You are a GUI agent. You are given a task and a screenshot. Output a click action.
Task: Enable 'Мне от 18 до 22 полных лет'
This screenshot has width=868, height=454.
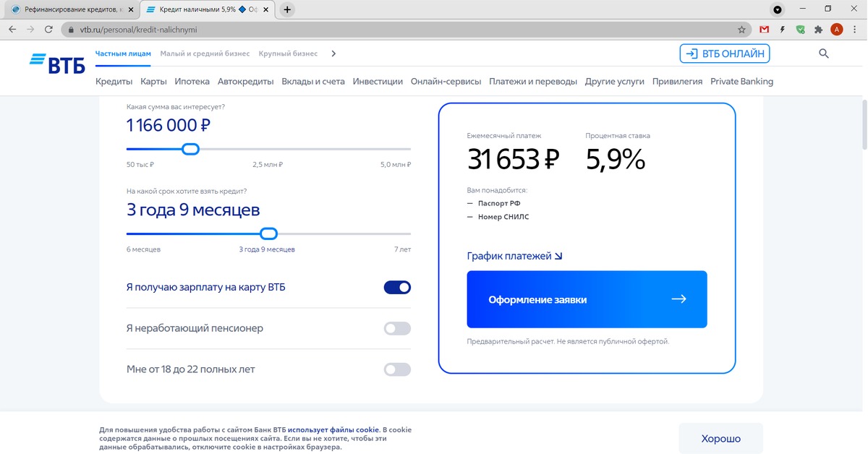click(397, 369)
